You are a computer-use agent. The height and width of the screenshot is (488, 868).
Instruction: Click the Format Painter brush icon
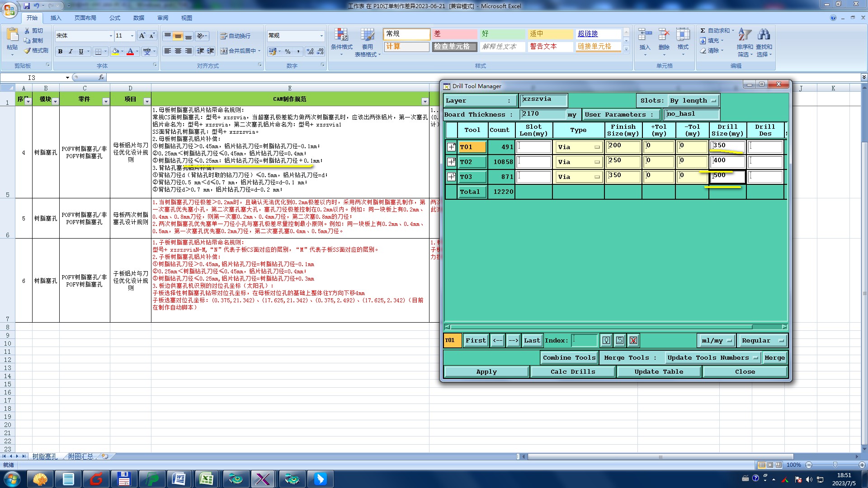point(28,51)
